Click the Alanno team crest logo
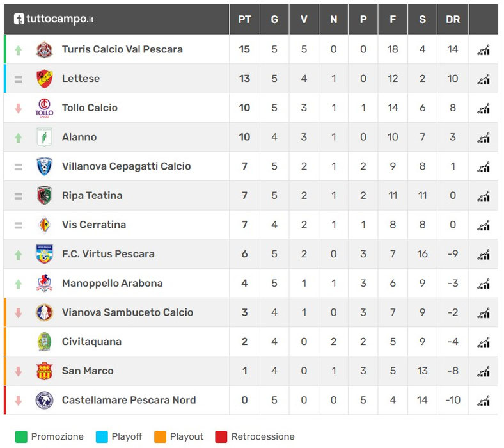Viewport: 504px width, 448px height. tap(44, 137)
